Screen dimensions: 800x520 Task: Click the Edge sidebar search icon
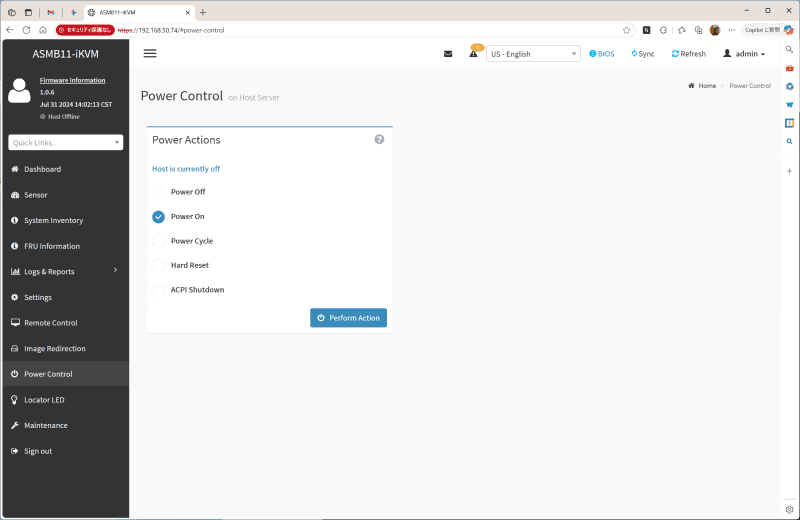pos(789,49)
